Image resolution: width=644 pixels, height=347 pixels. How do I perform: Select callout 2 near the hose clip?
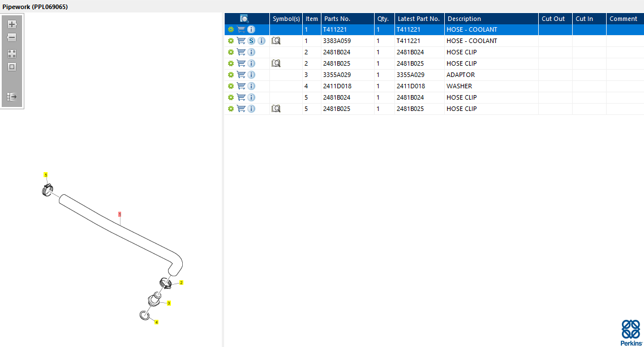click(181, 282)
